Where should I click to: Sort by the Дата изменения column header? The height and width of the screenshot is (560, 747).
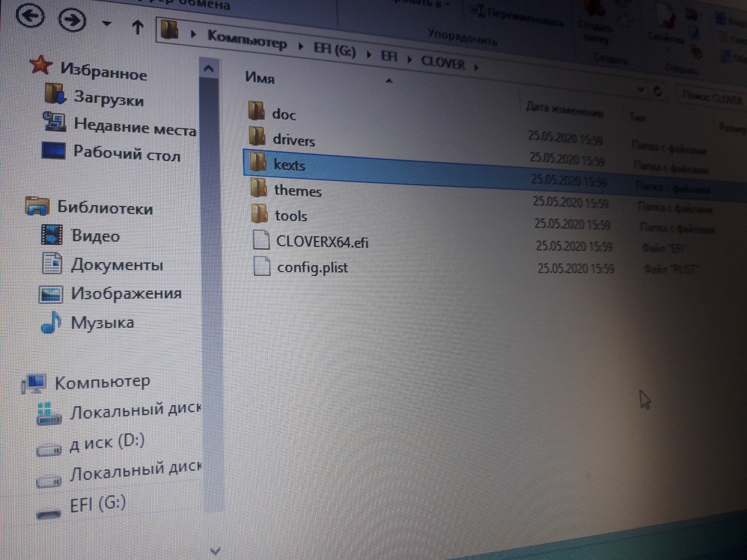point(564,109)
